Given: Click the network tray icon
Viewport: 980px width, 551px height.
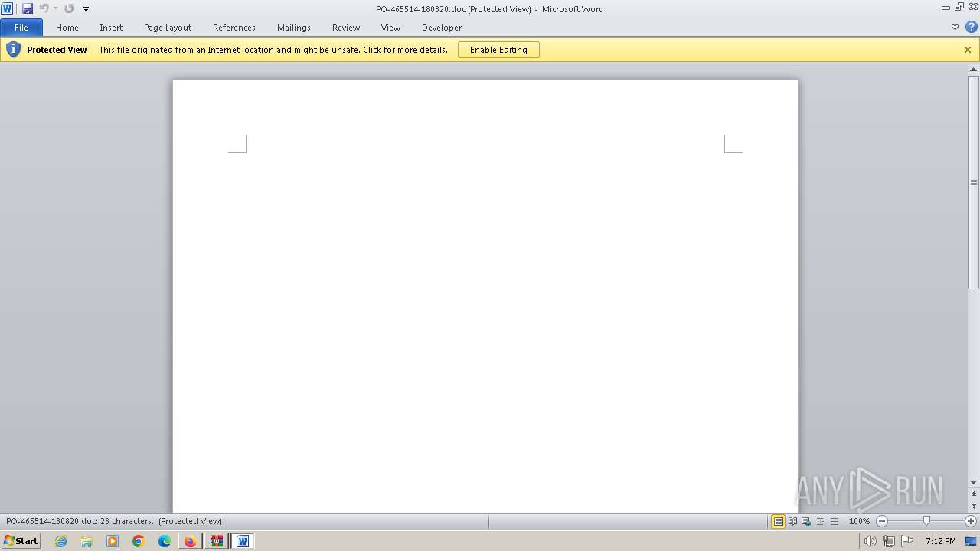Looking at the screenshot, I should pyautogui.click(x=889, y=541).
